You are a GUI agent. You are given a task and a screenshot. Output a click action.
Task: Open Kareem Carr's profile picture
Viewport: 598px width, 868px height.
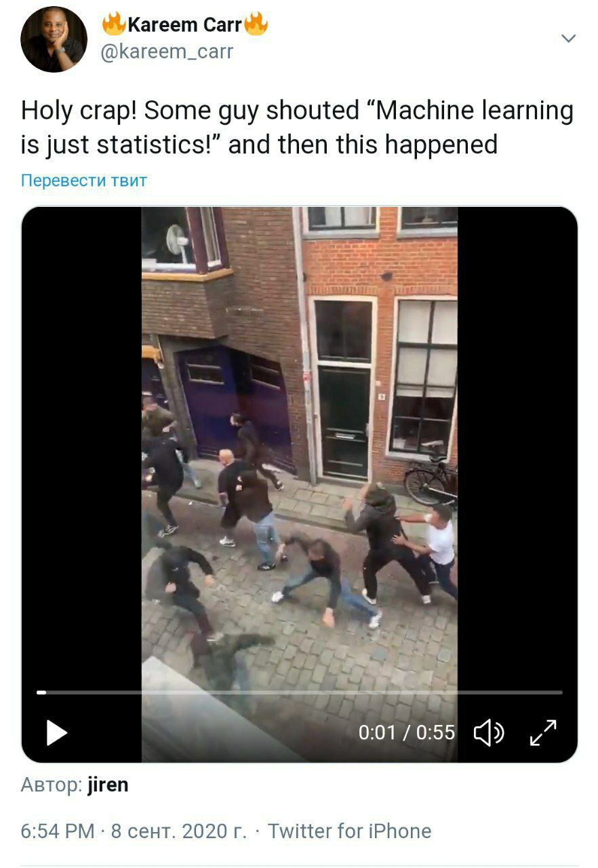pyautogui.click(x=54, y=39)
